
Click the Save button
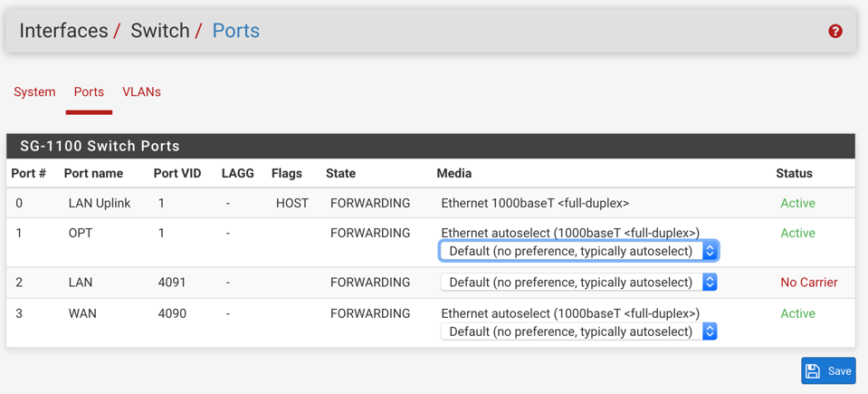pyautogui.click(x=828, y=371)
